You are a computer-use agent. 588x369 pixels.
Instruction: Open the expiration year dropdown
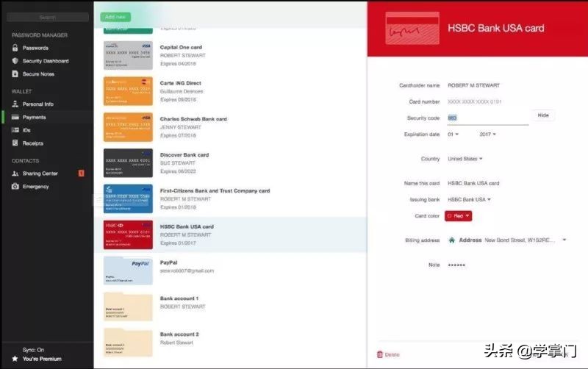point(487,135)
